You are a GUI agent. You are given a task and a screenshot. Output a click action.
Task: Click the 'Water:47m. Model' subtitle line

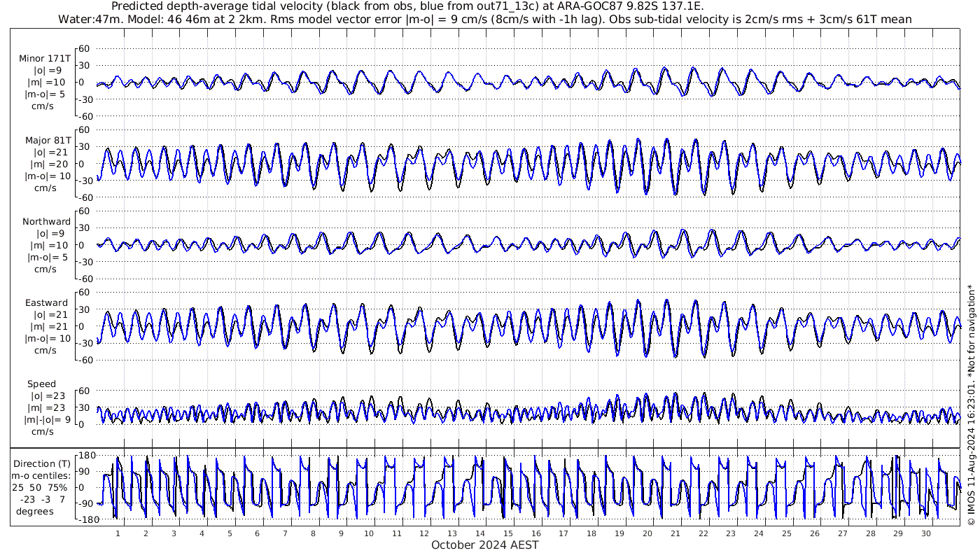pyautogui.click(x=485, y=19)
